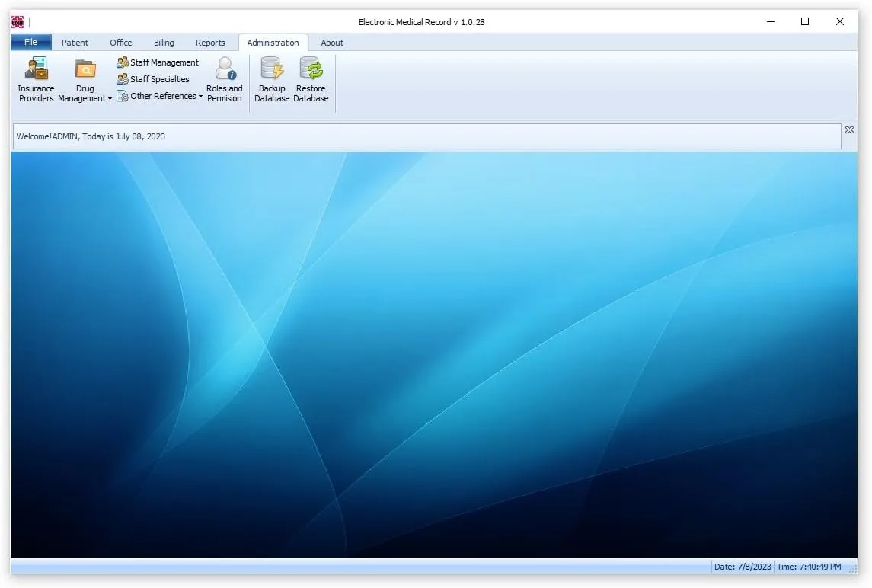Image resolution: width=872 pixels, height=588 pixels.
Task: Click the EMR application icon in title bar
Action: pos(17,21)
